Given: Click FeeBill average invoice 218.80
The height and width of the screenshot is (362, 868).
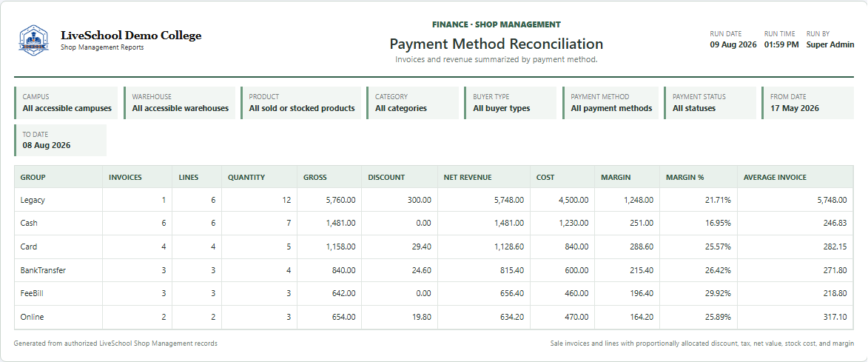Looking at the screenshot, I should coord(835,293).
